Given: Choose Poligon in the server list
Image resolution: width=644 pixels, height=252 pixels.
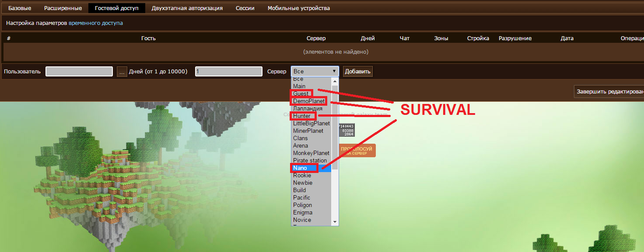Looking at the screenshot, I should click(311, 205).
